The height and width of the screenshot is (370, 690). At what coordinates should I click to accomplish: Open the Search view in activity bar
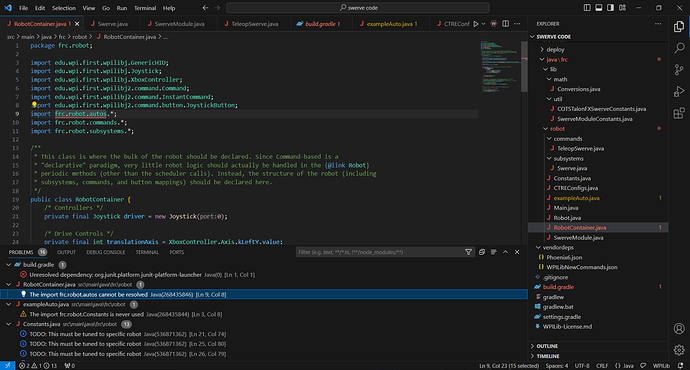pyautogui.click(x=679, y=48)
